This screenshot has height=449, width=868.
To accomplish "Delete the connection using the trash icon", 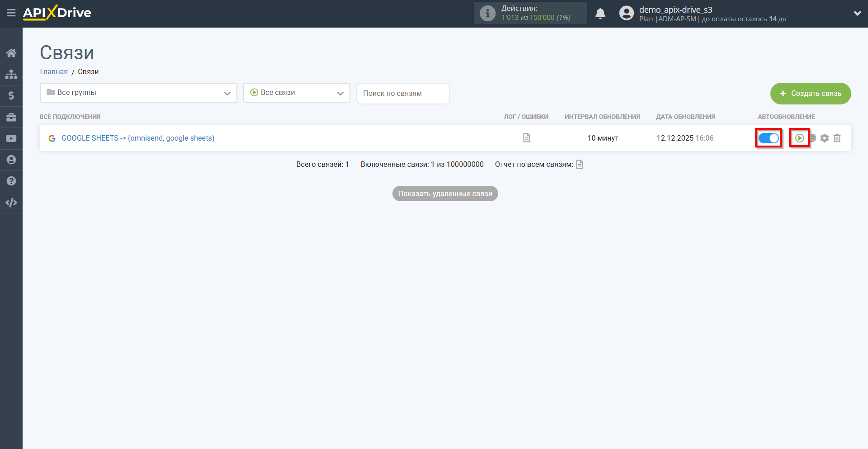I will 837,138.
